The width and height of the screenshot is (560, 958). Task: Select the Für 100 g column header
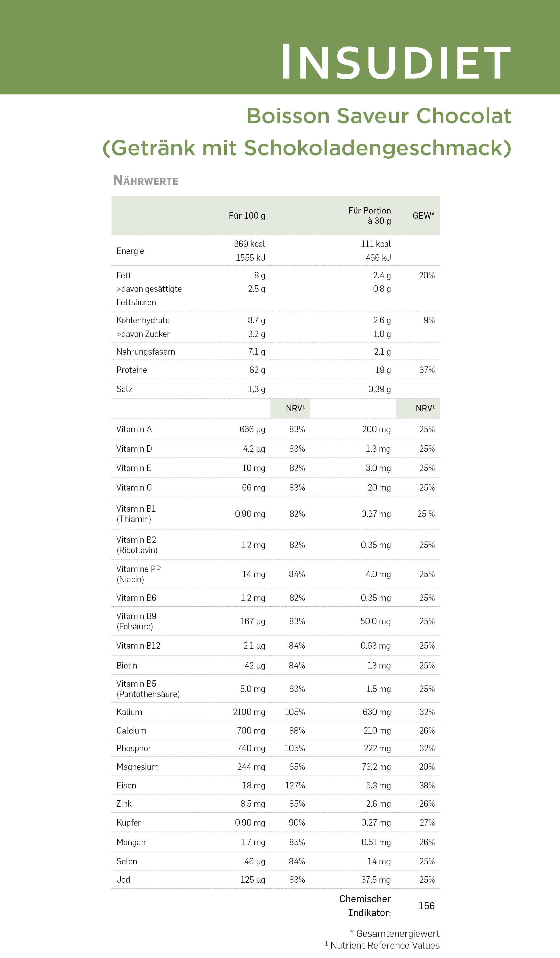247,215
